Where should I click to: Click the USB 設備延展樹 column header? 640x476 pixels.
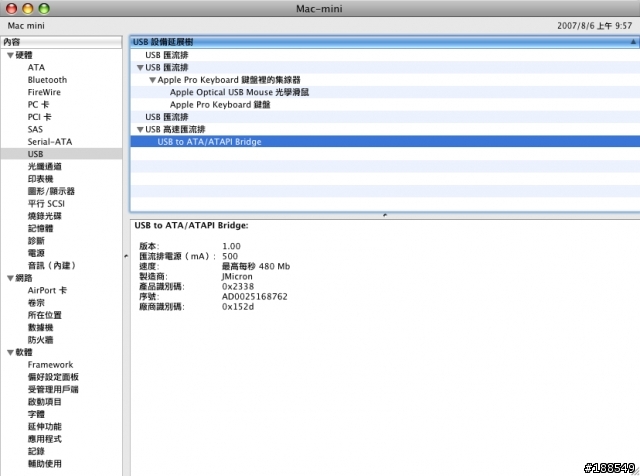coord(385,42)
